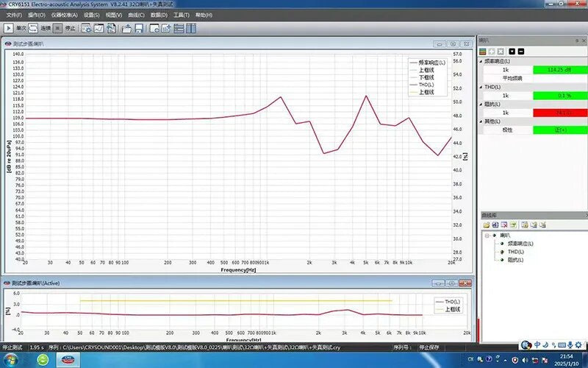Select the horizontal tile layout icon

(x=178, y=29)
